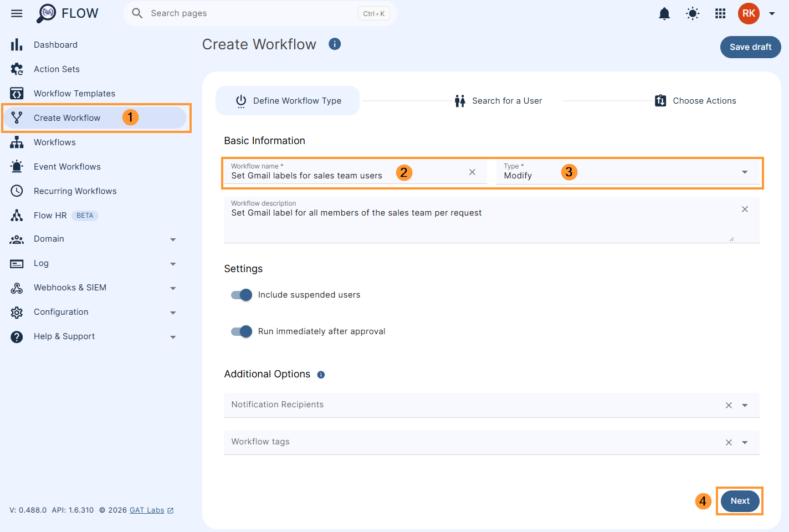Click the Webhooks & SIEM icon

(x=17, y=288)
